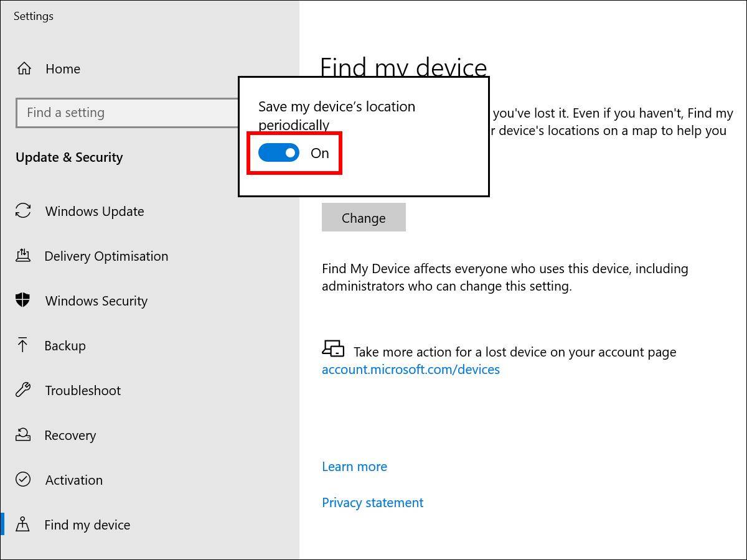Viewport: 747px width, 560px height.
Task: Click the Troubleshoot wrench icon
Action: click(x=23, y=390)
